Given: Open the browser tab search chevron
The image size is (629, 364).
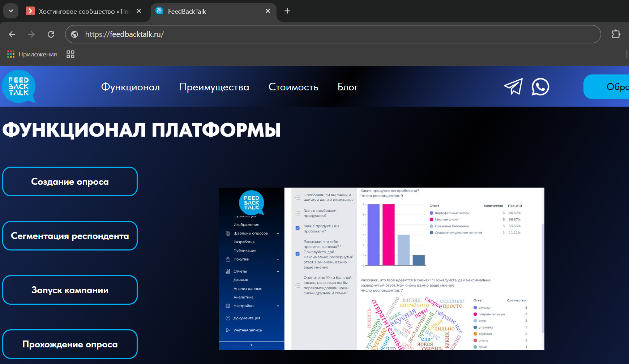Looking at the screenshot, I should coord(10,10).
